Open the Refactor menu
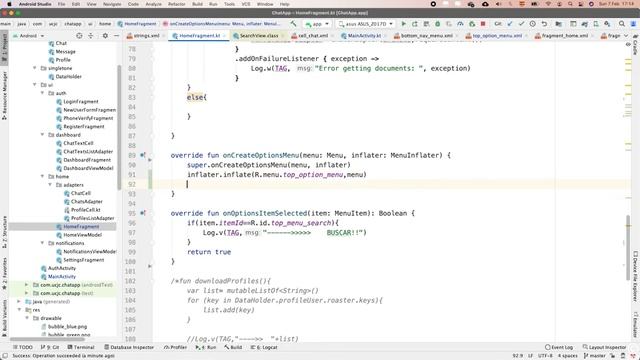Image resolution: width=640 pixels, height=360 pixels. tap(177, 4)
